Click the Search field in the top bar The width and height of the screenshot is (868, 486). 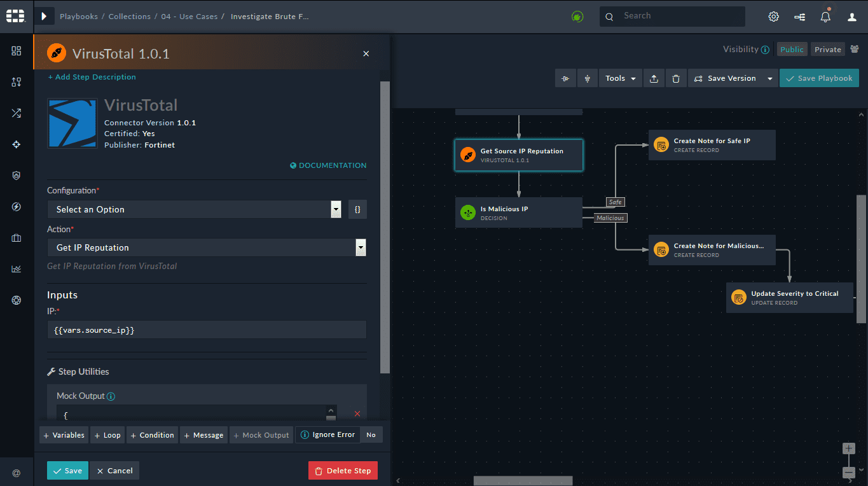click(672, 17)
